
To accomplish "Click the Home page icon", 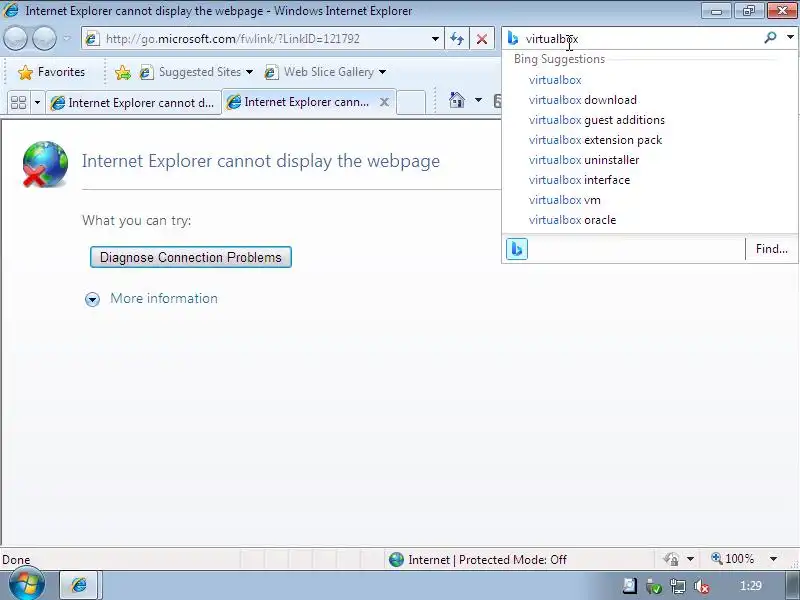I will coord(457,100).
